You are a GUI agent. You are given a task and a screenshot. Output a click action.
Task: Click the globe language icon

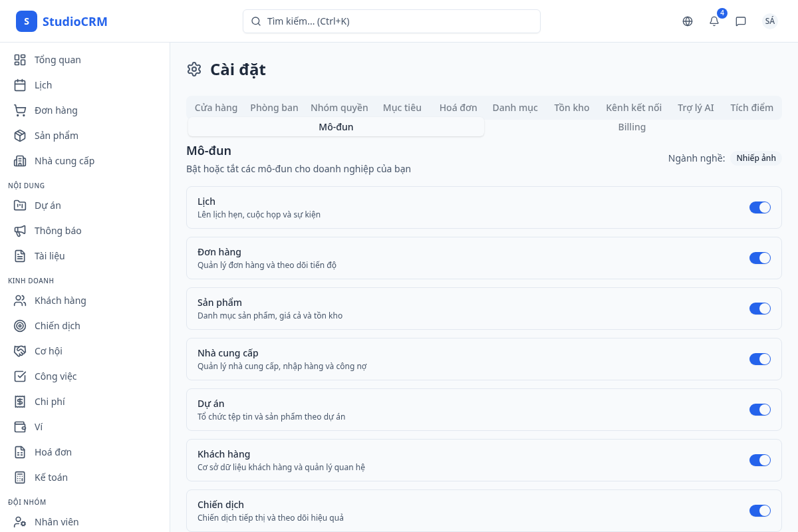[x=688, y=21]
